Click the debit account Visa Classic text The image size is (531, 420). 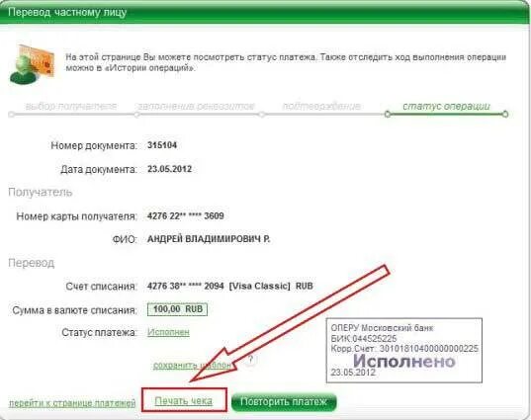tap(229, 287)
